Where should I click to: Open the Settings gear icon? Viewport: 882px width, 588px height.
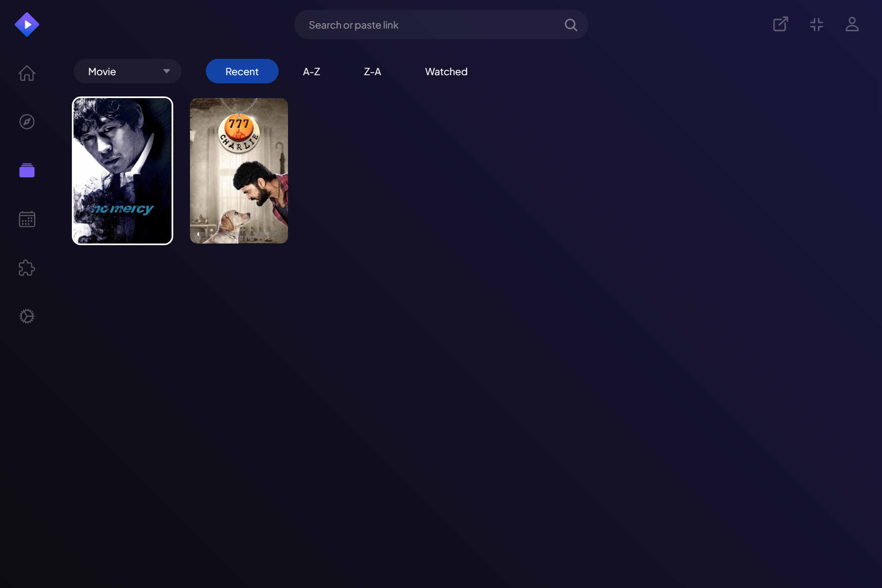pos(27,316)
